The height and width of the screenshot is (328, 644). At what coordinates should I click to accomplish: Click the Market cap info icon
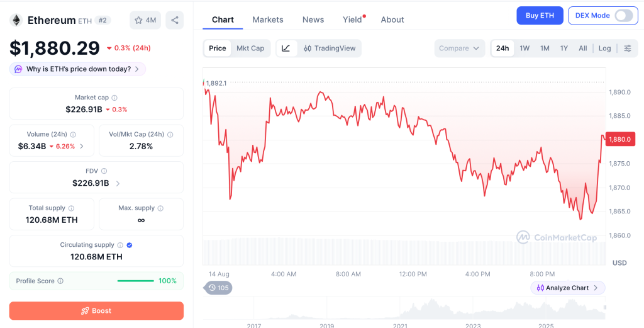(x=114, y=98)
